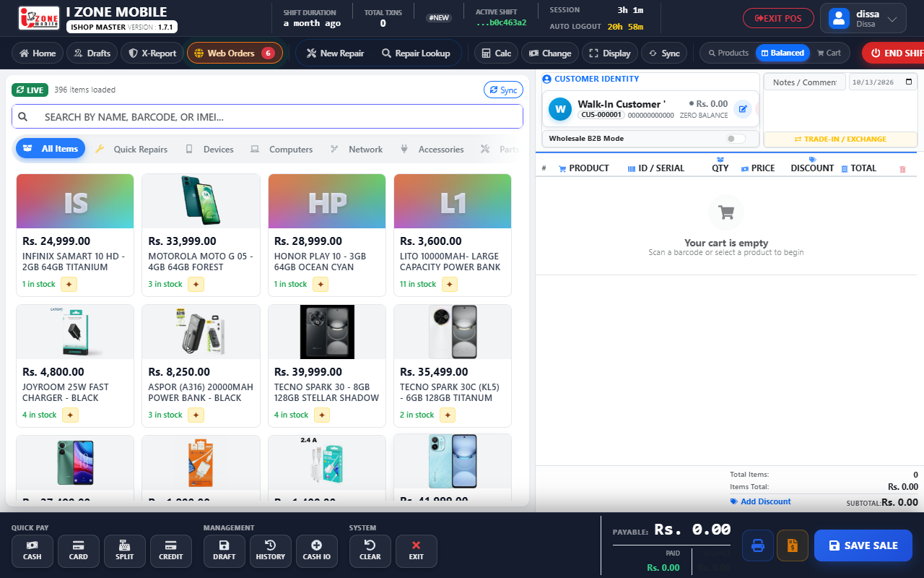Open the Quick Repairs category tab
Image resolution: width=924 pixels, height=578 pixels.
pos(131,150)
